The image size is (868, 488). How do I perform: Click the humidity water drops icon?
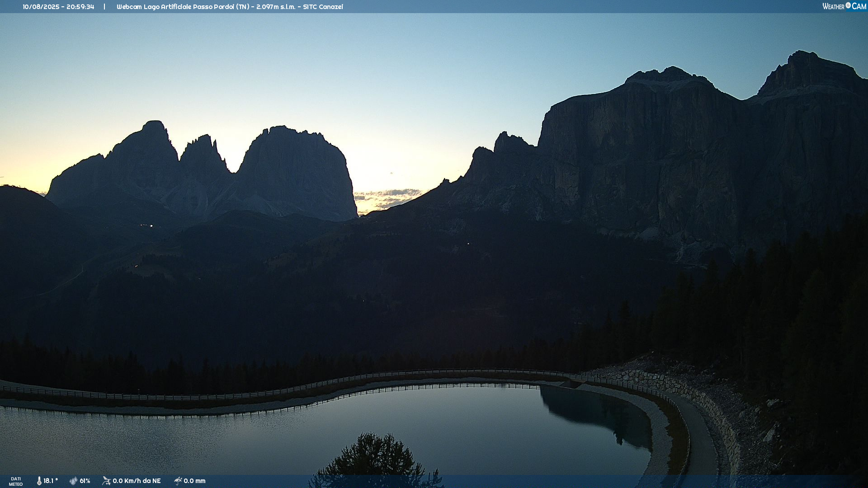73,481
